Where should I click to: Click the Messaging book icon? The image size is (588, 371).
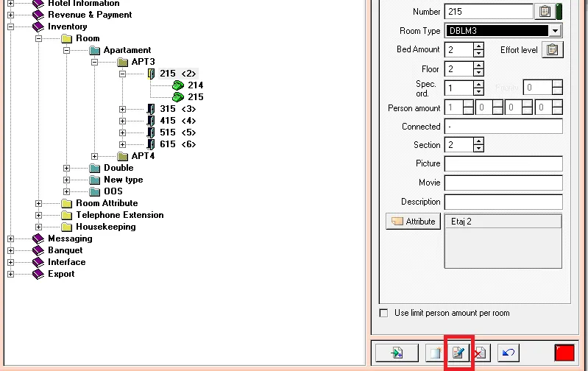38,239
